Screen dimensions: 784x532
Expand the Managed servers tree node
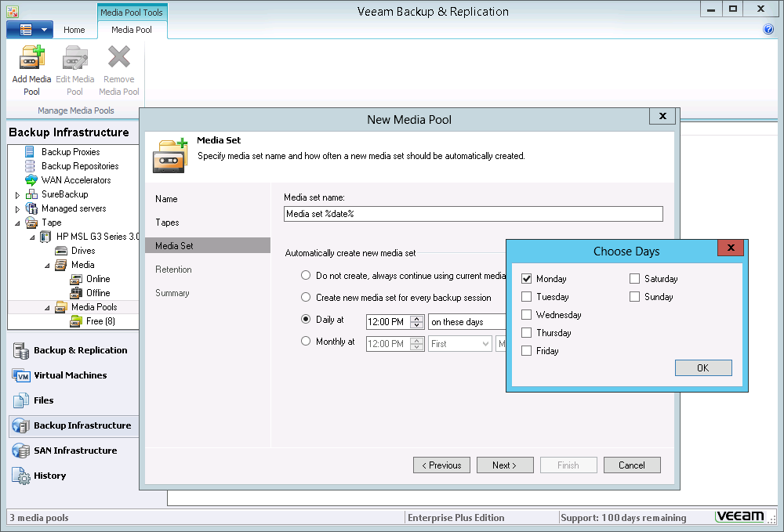click(17, 208)
